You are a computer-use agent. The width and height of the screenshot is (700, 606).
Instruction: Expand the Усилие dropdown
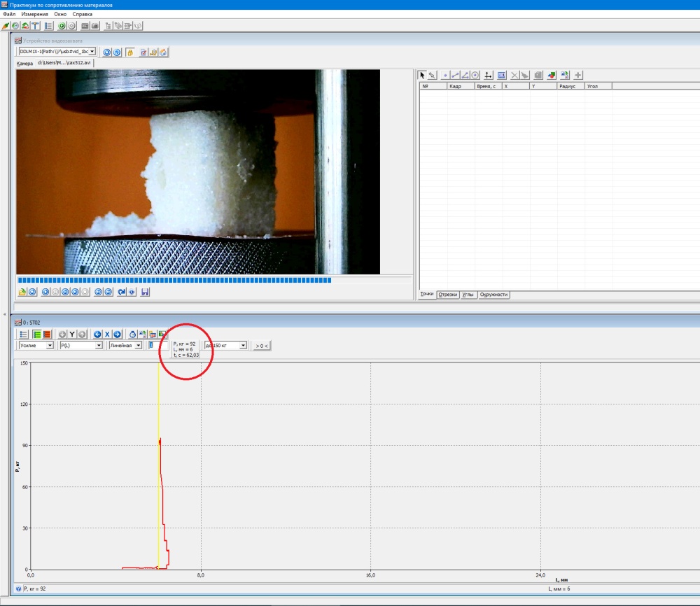click(x=50, y=346)
